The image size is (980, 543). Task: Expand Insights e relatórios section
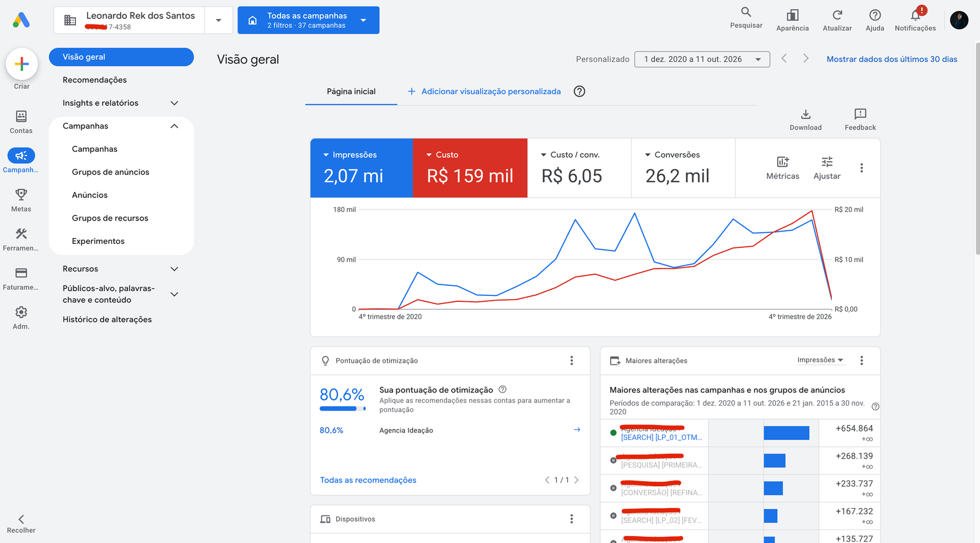click(175, 103)
